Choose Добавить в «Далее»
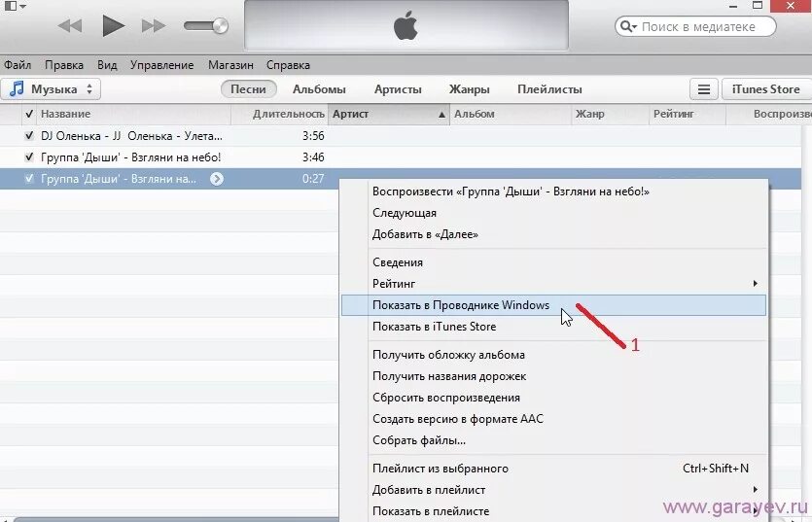The image size is (812, 522). coord(553,234)
